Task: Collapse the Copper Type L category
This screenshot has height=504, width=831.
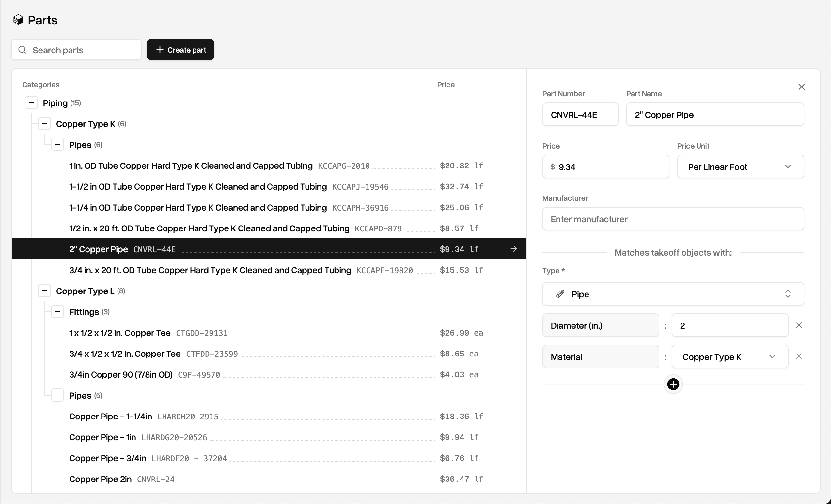Action: tap(44, 291)
